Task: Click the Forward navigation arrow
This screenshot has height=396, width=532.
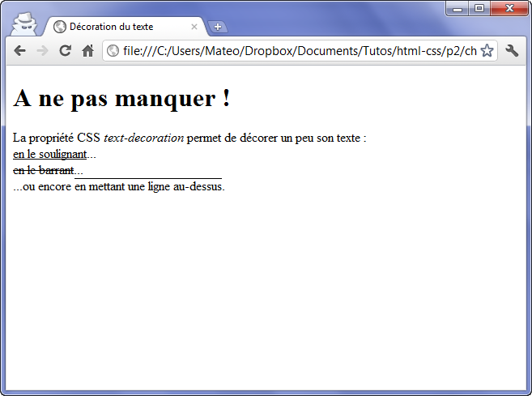Action: coord(43,51)
